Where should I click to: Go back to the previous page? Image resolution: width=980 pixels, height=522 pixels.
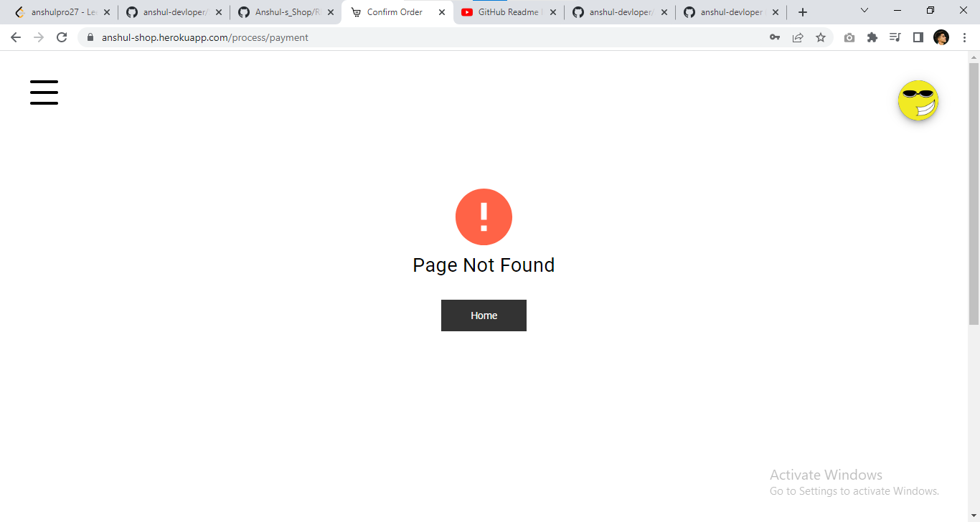(16, 37)
